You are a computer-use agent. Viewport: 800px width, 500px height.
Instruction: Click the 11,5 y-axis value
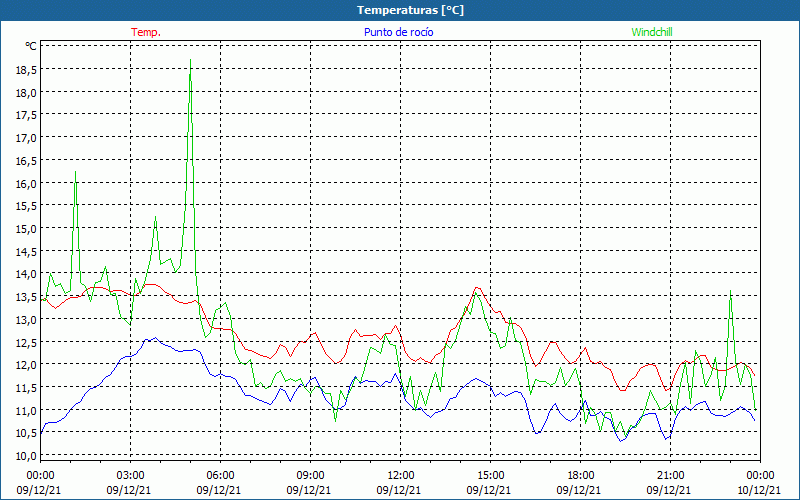26,388
